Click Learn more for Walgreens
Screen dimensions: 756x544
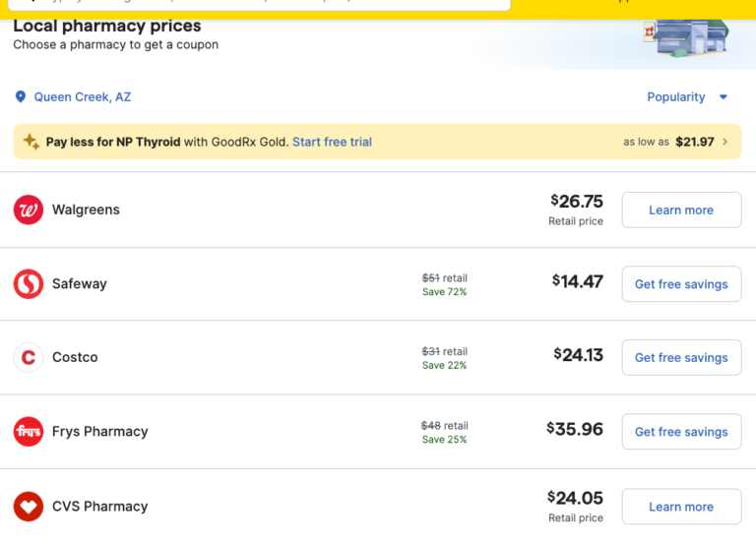pos(681,210)
